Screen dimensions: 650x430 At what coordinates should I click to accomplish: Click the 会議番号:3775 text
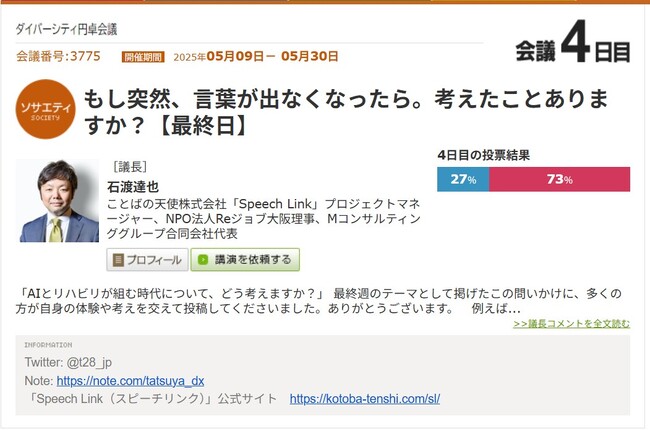[x=58, y=56]
